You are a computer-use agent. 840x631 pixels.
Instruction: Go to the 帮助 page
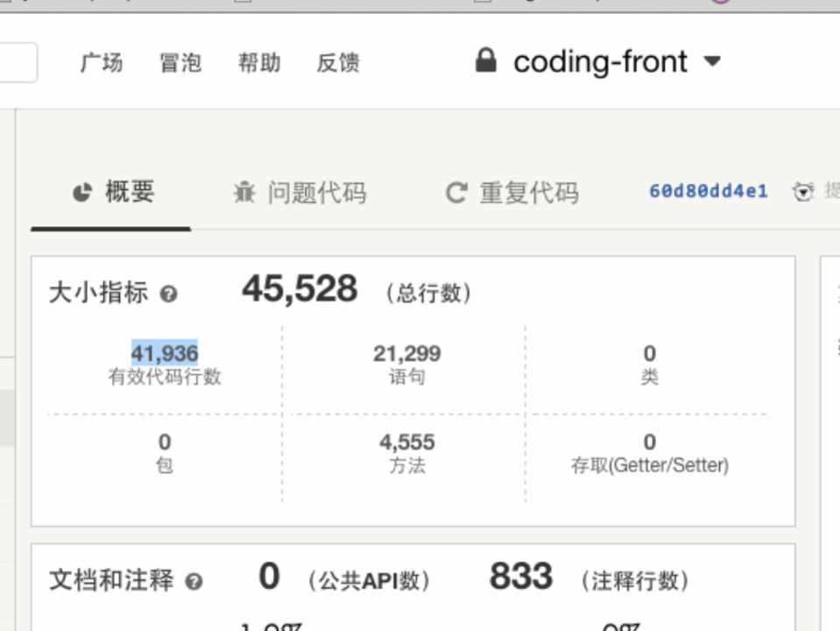click(259, 63)
